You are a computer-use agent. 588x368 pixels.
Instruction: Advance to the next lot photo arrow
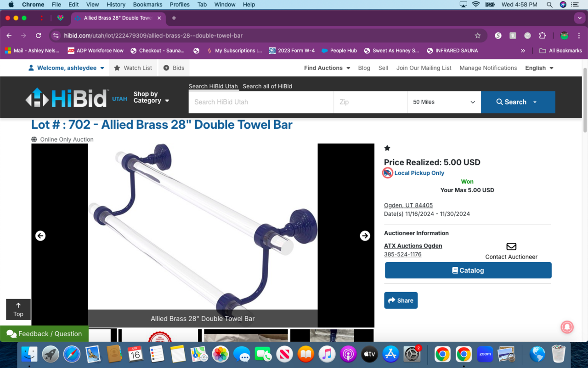pos(365,236)
